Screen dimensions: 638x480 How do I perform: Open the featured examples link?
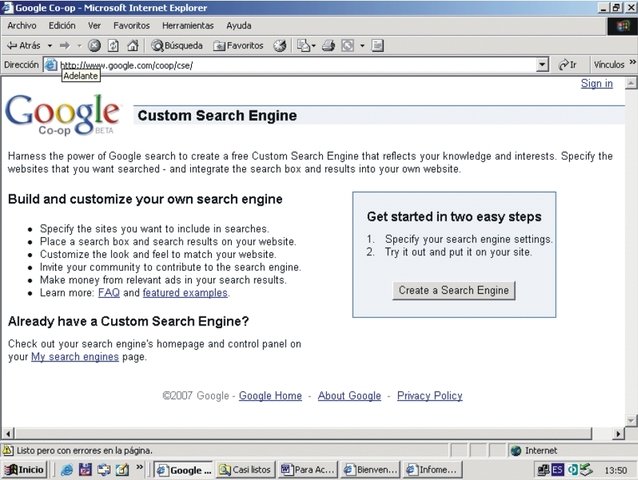[185, 292]
